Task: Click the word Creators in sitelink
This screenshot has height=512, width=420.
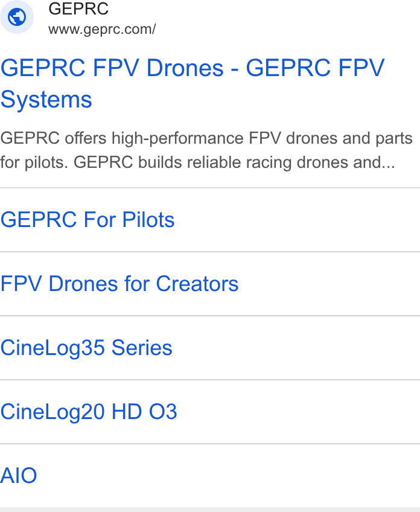Action: pos(197,283)
